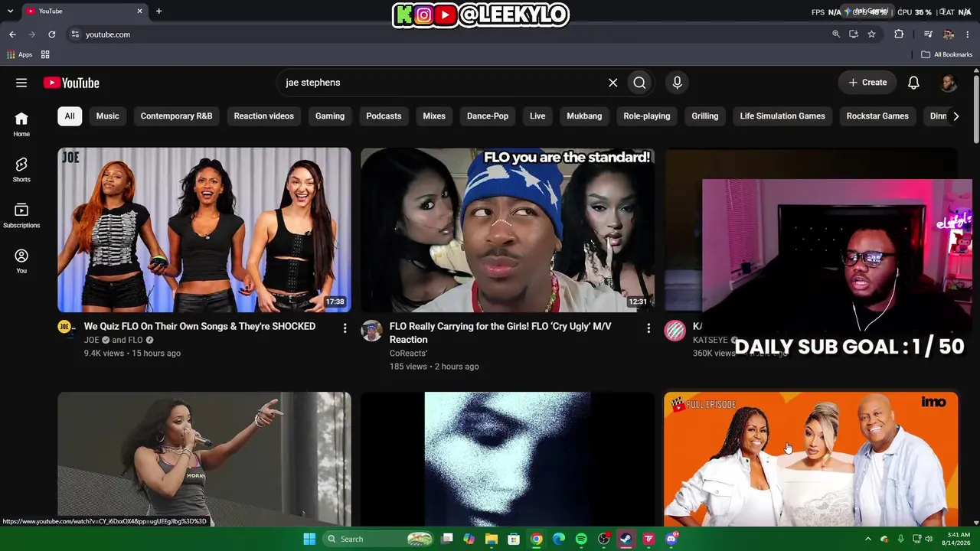Image resolution: width=980 pixels, height=551 pixels.
Task: Expand hidden system tray icons
Action: tap(867, 539)
